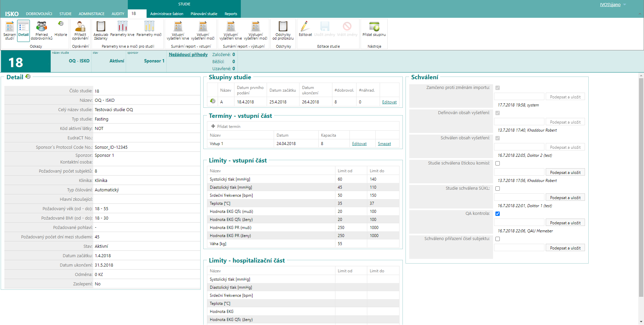
Task: Toggle Zamčeno proti změnám importu checkbox
Action: pyautogui.click(x=498, y=88)
